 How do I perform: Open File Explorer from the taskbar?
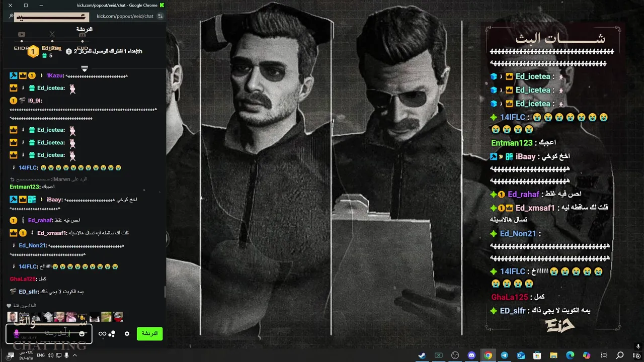pos(553,355)
